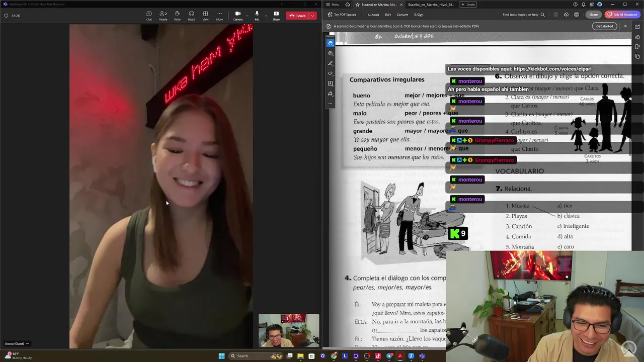Choose the zoom tool in quick toolbar
The height and width of the screenshot is (362, 644).
(331, 53)
